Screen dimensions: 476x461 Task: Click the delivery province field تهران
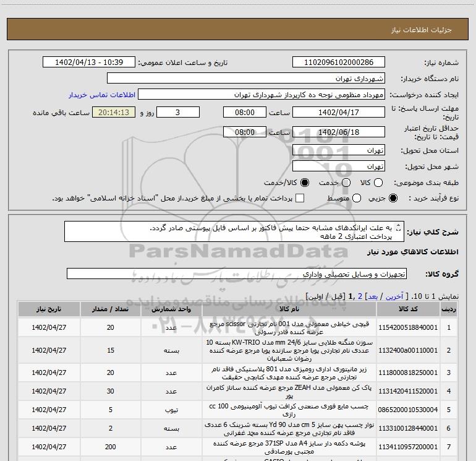339,150
